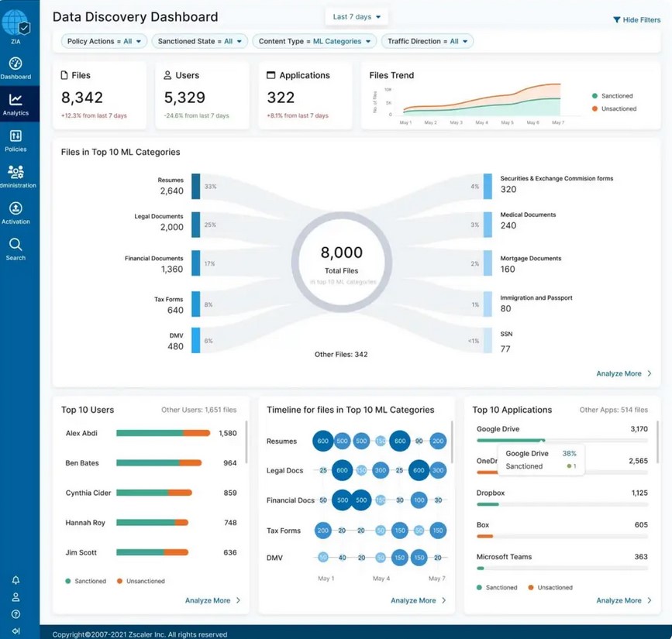
Task: Click the Applications 322 count
Action: point(281,98)
